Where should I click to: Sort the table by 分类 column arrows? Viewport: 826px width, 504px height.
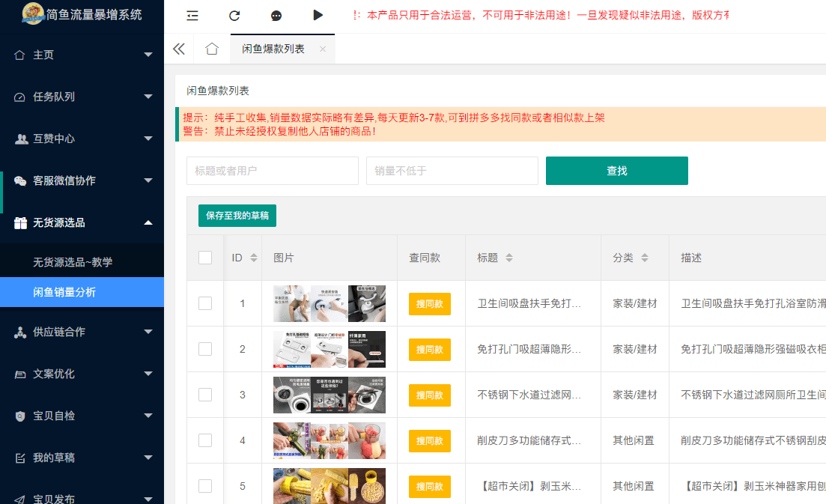[645, 258]
